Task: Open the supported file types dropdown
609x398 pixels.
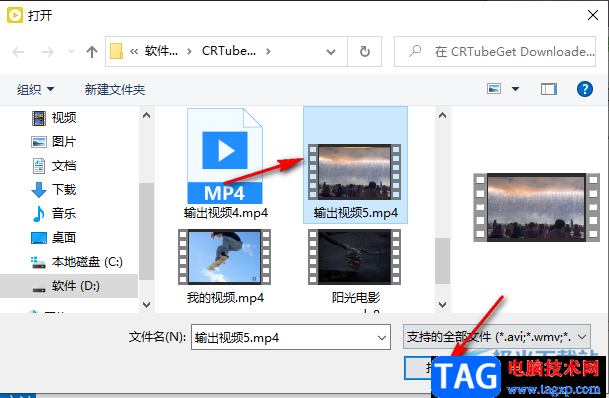Action: click(x=497, y=337)
